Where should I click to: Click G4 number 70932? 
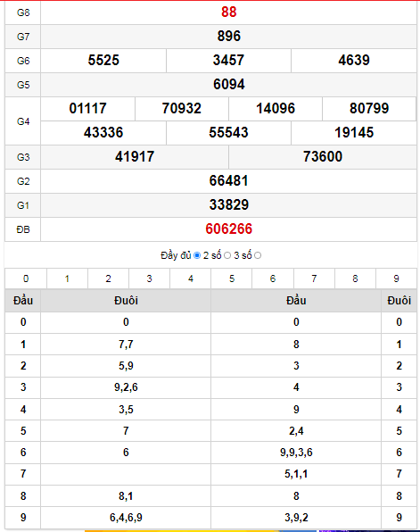point(182,109)
